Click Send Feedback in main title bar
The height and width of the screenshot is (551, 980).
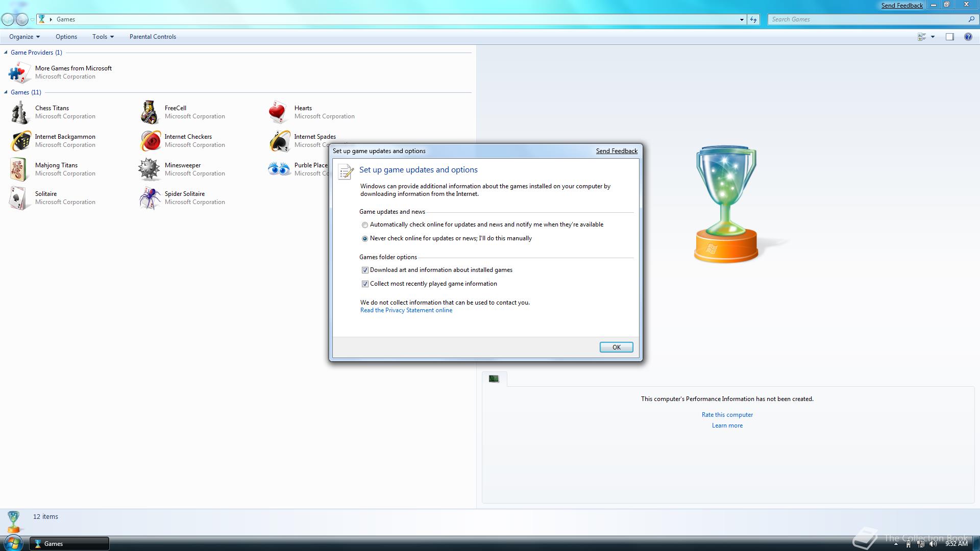901,6
